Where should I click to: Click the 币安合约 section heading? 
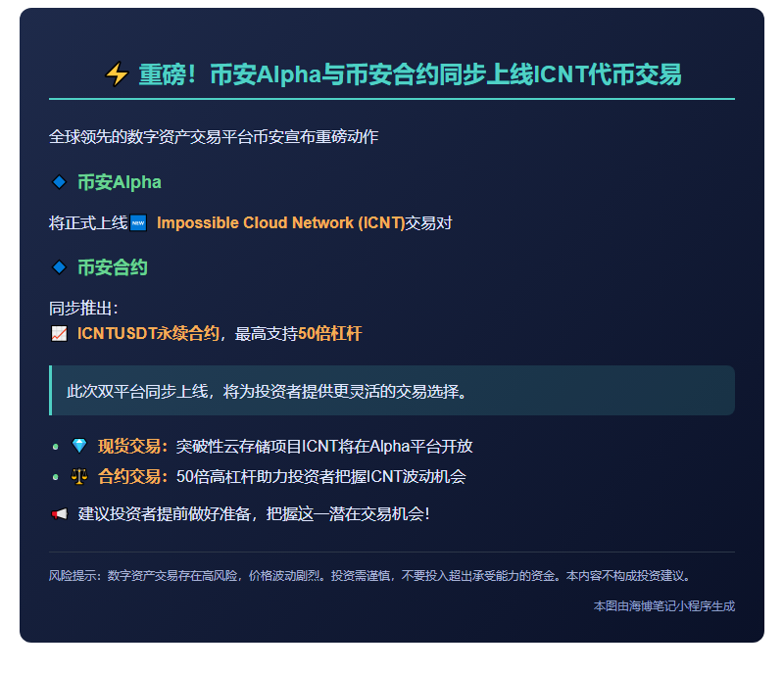click(x=113, y=267)
